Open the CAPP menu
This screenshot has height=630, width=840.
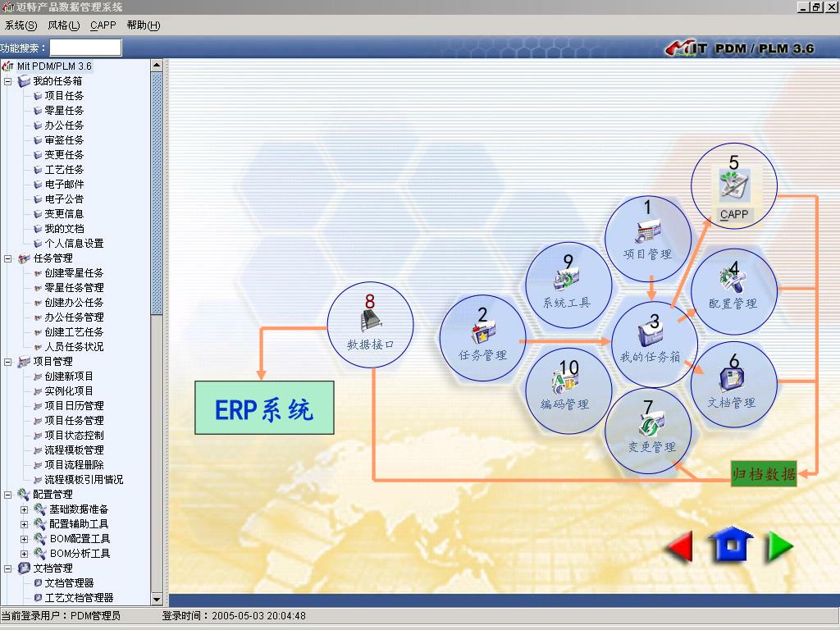point(103,25)
